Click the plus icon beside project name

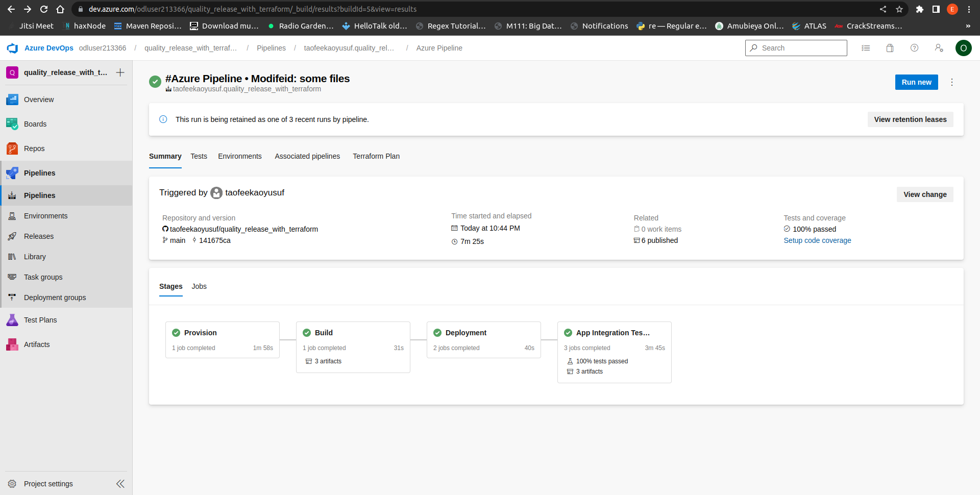pyautogui.click(x=120, y=72)
